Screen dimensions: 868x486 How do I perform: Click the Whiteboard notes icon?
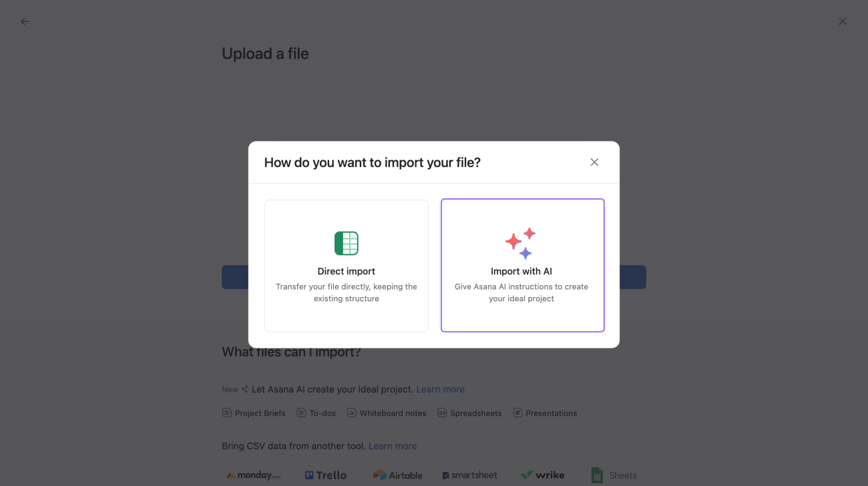pos(351,413)
